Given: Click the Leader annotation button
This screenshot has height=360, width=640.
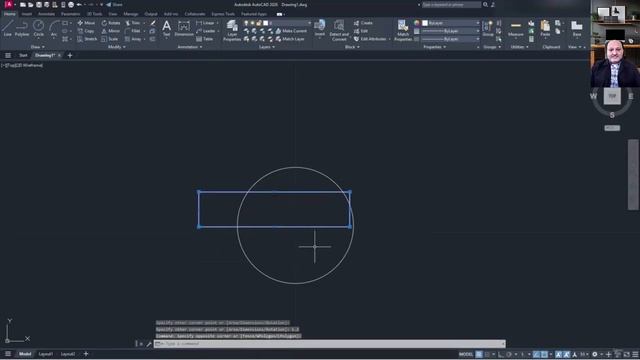Looking at the screenshot, I should 206,31.
